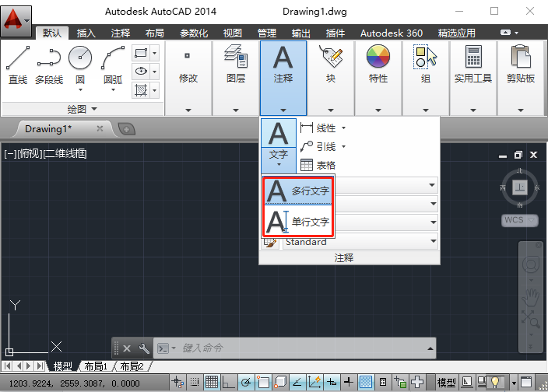This screenshot has height=392, width=548.
Task: Toggle 3D object snap in status bar
Action: click(280, 383)
